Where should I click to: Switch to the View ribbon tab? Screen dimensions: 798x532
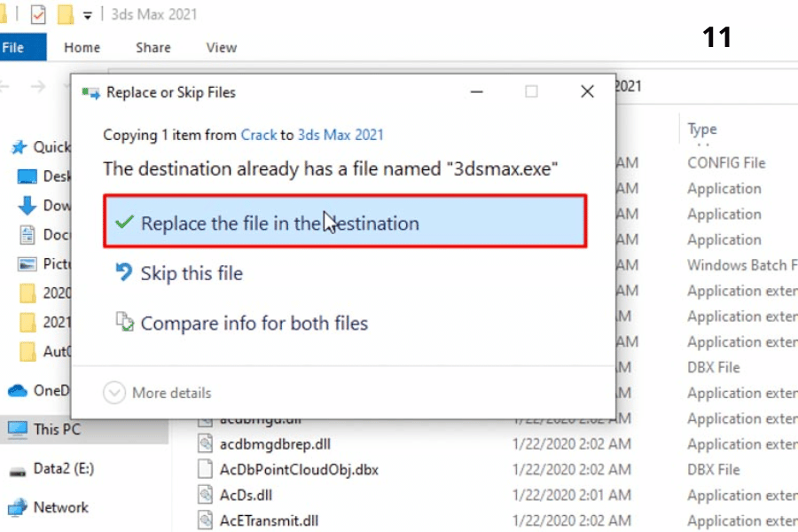click(221, 48)
